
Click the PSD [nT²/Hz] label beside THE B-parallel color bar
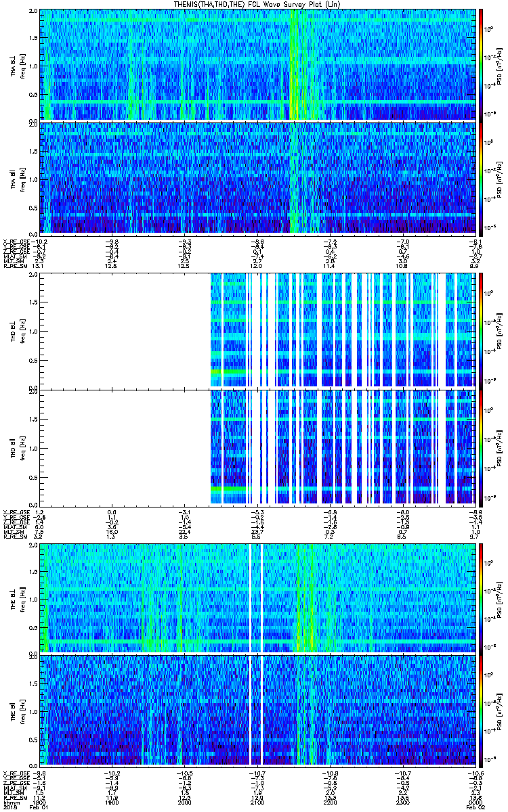point(499,711)
